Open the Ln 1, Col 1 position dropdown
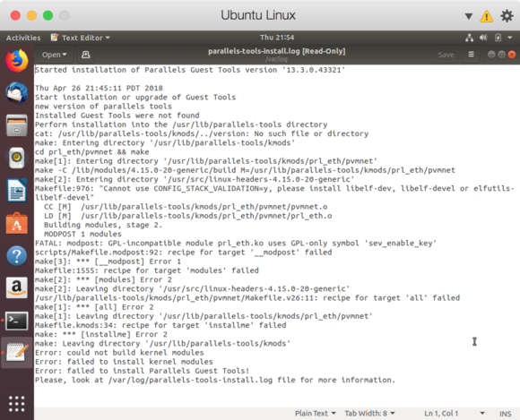Image resolution: width=520 pixels, height=420 pixels. click(x=454, y=414)
